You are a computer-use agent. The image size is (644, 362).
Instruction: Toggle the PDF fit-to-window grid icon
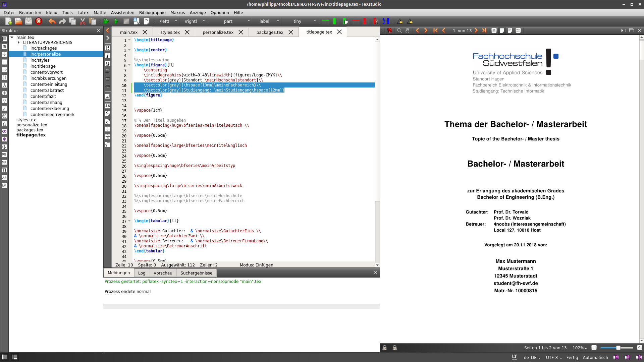point(518,31)
